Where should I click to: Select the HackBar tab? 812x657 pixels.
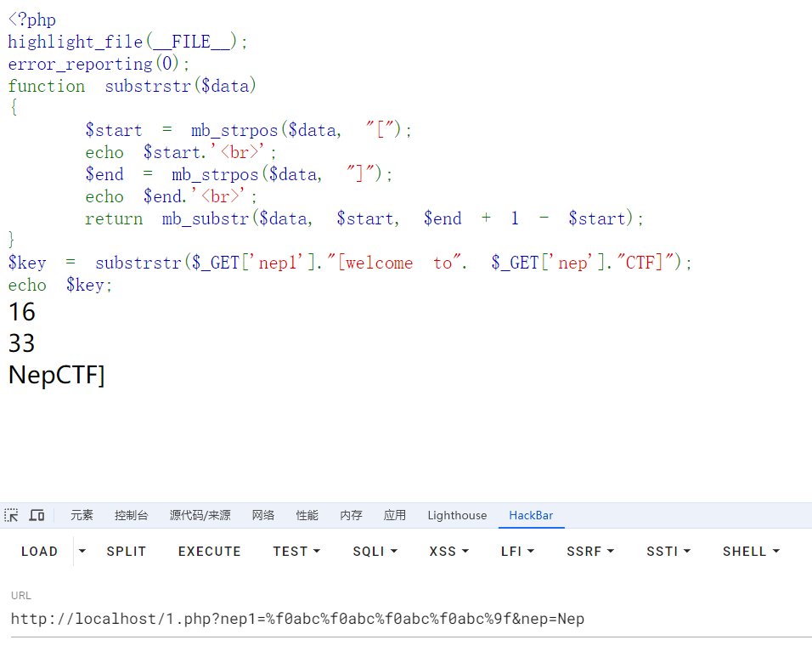click(x=531, y=515)
